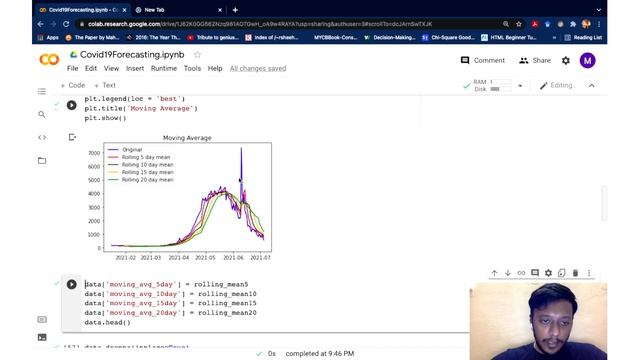This screenshot has height=360, width=640.
Task: Add a new Text cell
Action: 105,85
